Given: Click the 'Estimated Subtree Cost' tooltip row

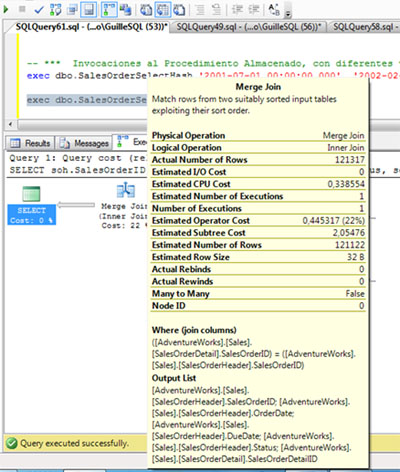Looking at the screenshot, I should click(x=258, y=233).
